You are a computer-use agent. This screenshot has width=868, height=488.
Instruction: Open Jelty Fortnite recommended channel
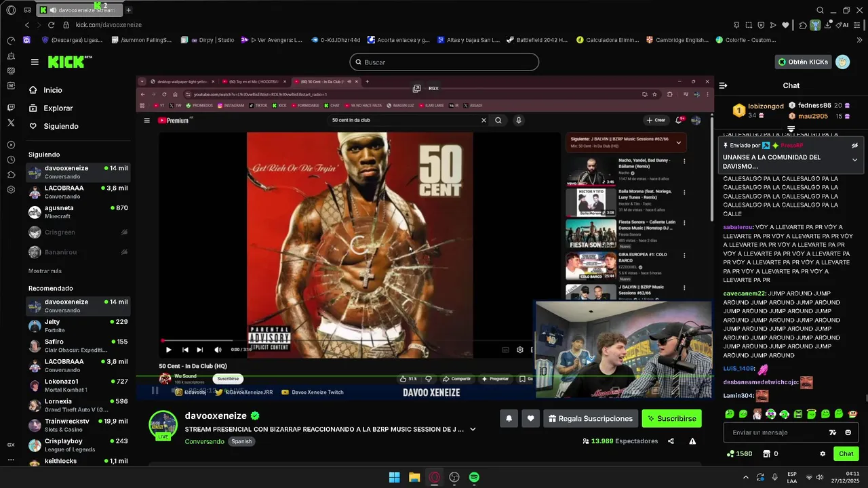click(78, 326)
